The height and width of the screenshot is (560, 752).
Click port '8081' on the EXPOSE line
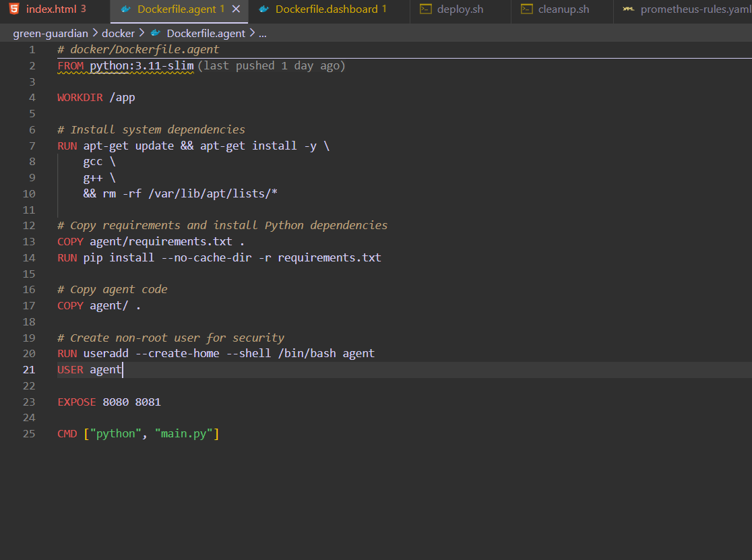click(148, 402)
